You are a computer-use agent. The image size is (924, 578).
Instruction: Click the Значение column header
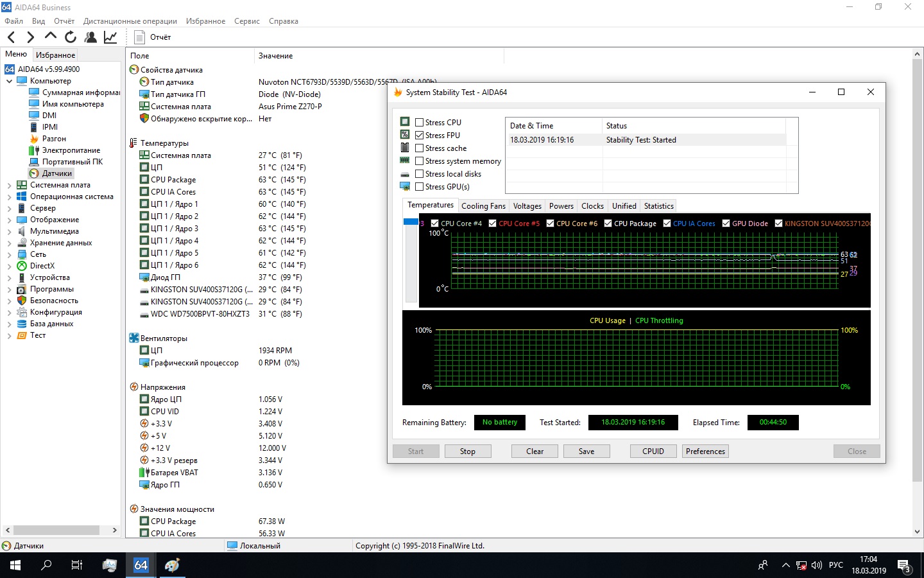tap(276, 56)
